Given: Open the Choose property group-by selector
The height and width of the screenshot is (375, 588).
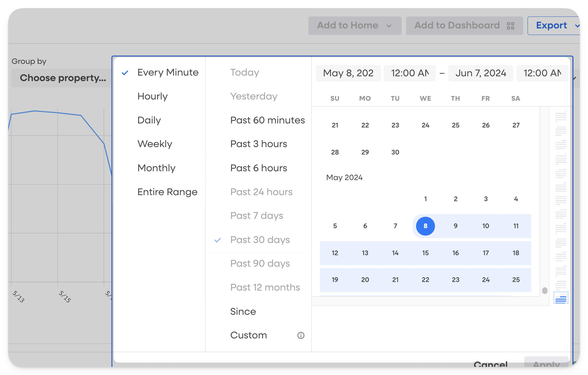Looking at the screenshot, I should [x=63, y=78].
